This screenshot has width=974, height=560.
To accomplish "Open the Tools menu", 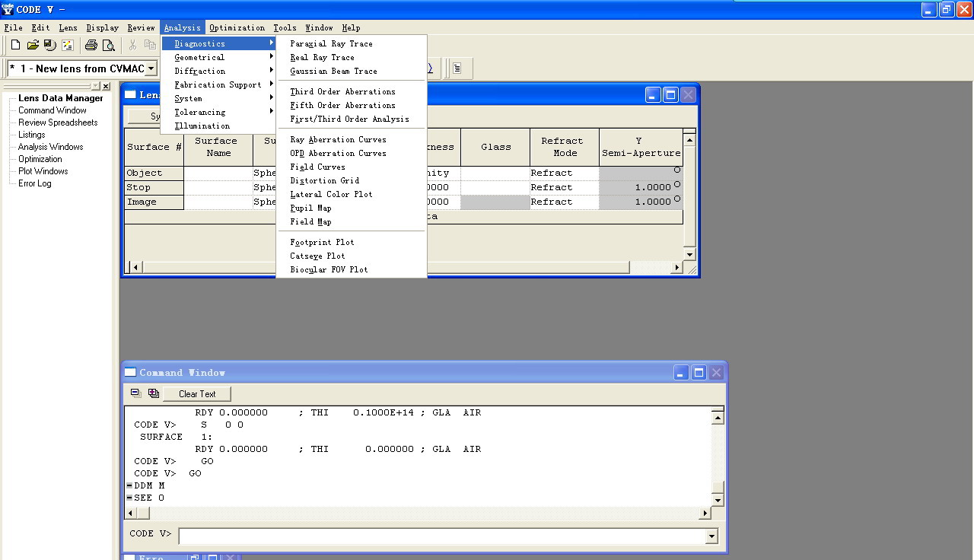I will (x=285, y=27).
